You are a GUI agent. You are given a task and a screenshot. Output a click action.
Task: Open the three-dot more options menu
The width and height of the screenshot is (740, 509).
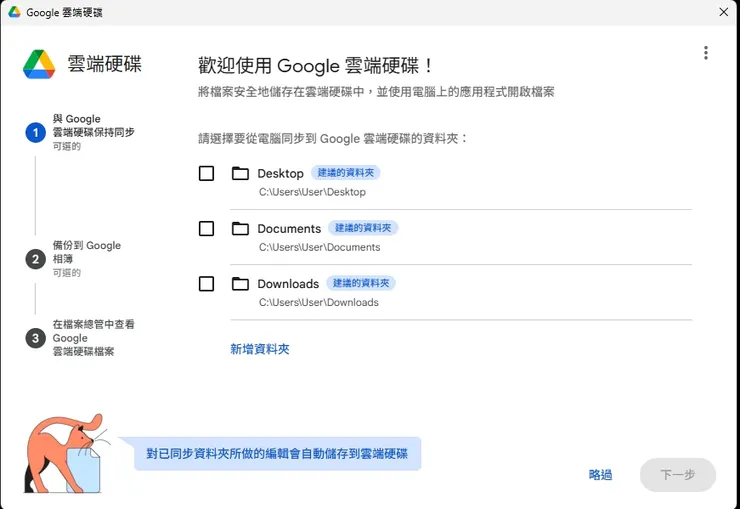tap(706, 53)
